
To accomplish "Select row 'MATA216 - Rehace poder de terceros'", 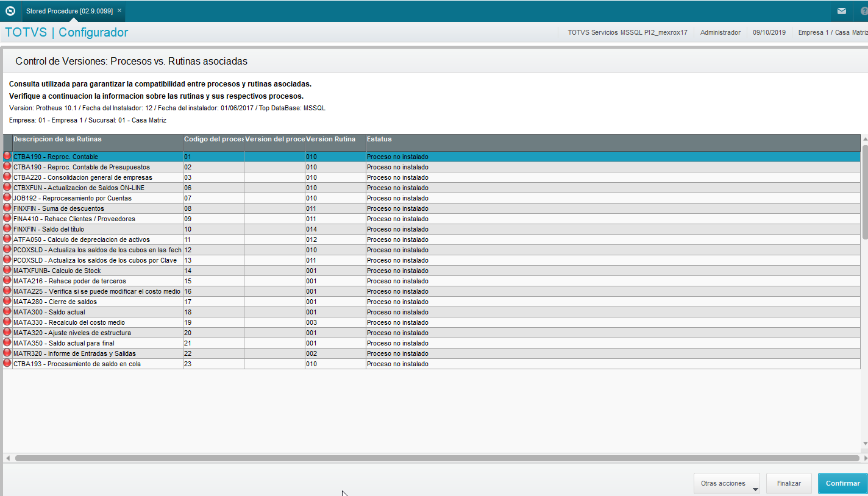I will click(432, 281).
